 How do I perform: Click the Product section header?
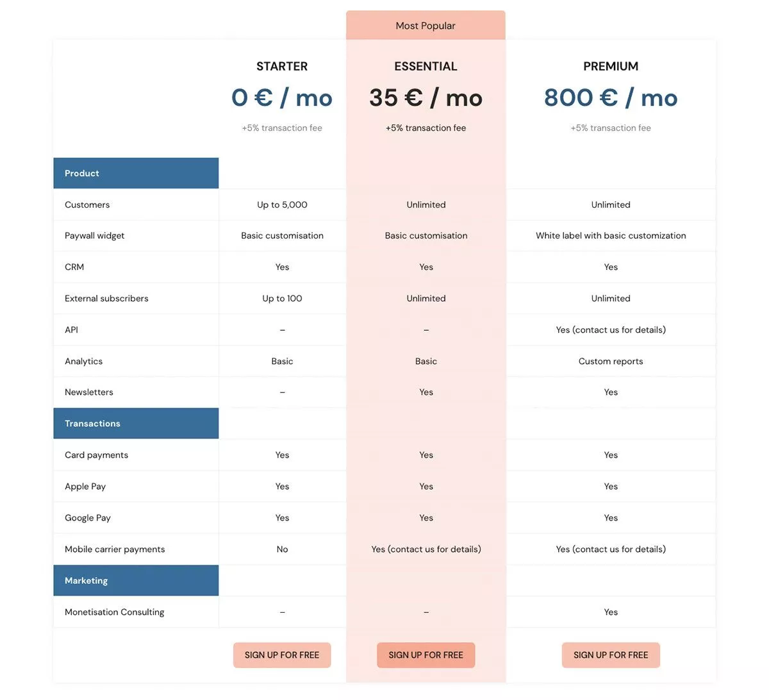point(136,173)
